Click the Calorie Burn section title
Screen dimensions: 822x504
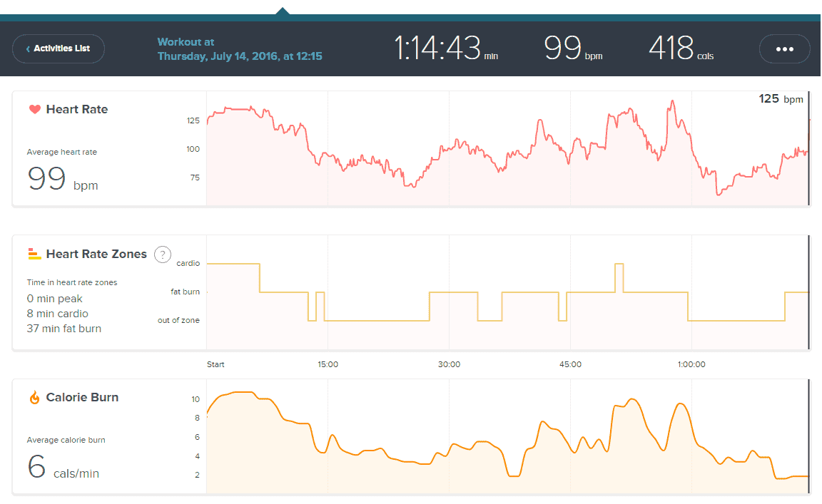point(82,398)
